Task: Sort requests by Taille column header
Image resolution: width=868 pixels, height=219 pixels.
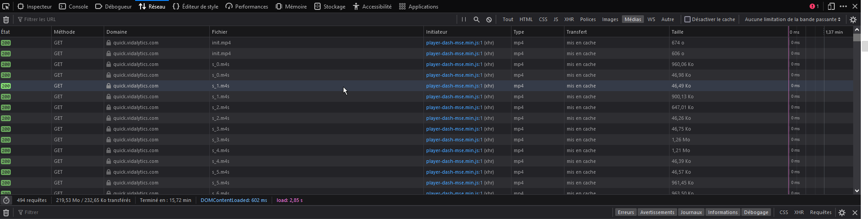Action: coord(677,32)
